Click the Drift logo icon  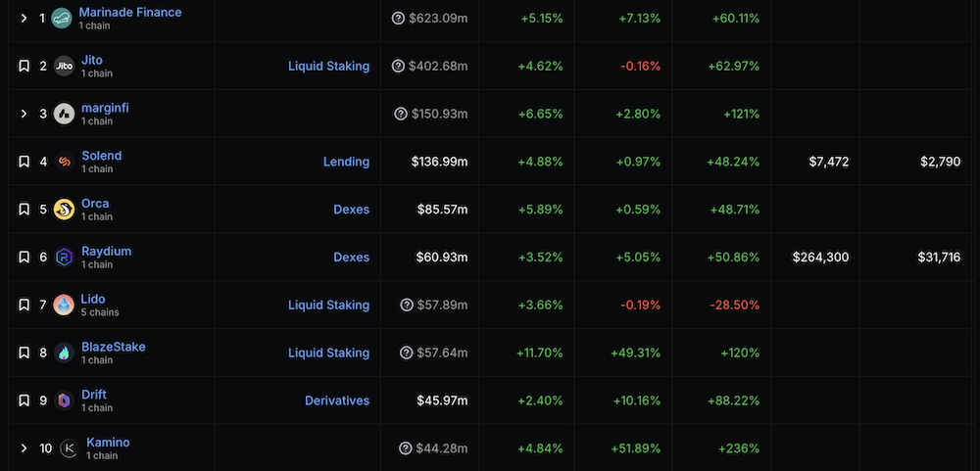(64, 400)
